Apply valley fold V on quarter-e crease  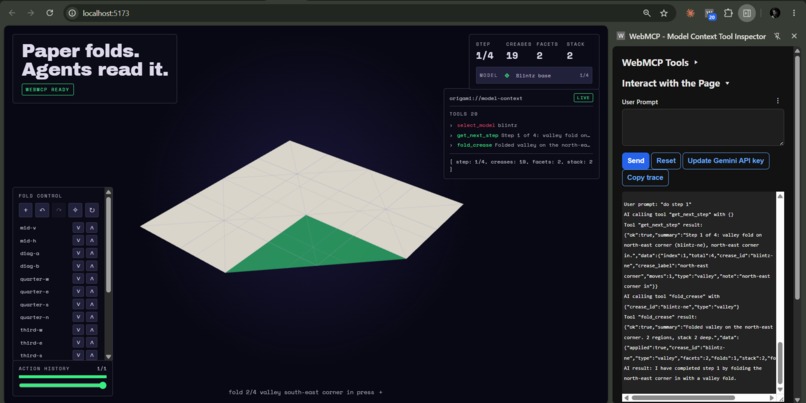78,291
